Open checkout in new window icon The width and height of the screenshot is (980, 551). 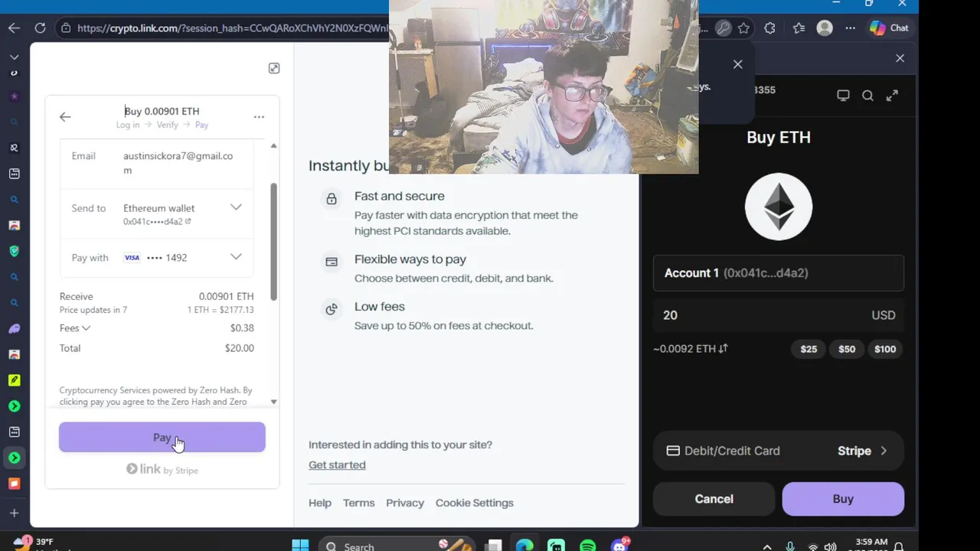(x=274, y=68)
